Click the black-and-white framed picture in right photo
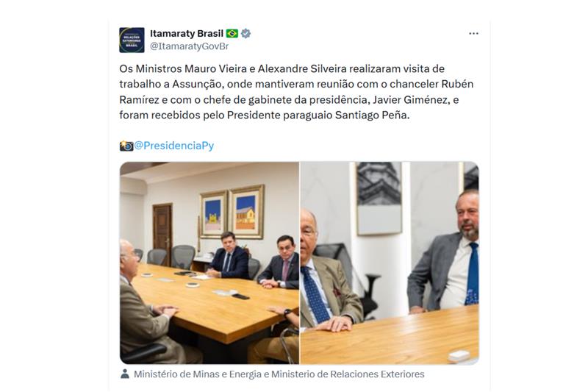 pyautogui.click(x=379, y=199)
